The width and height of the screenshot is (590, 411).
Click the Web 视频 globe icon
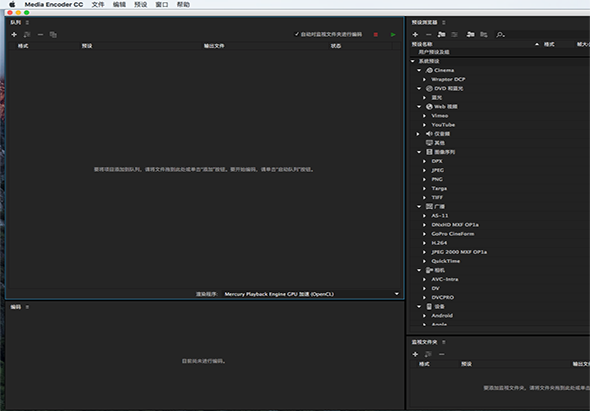(x=429, y=107)
